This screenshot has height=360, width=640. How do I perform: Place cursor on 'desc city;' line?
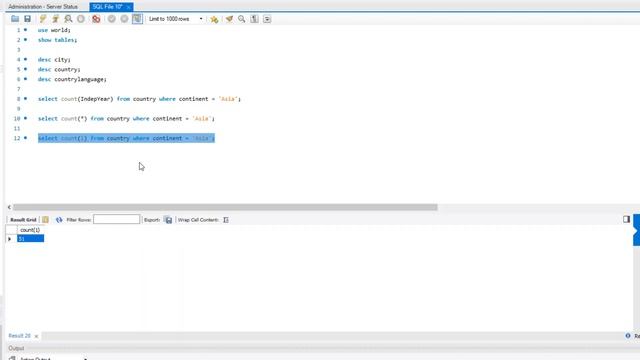pos(54,60)
